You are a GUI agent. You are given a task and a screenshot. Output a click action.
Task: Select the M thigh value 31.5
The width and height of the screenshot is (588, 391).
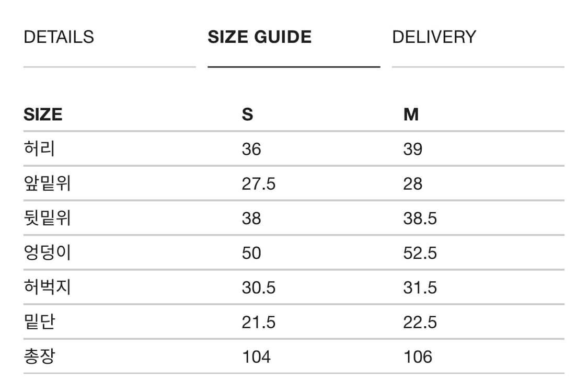pos(420,287)
